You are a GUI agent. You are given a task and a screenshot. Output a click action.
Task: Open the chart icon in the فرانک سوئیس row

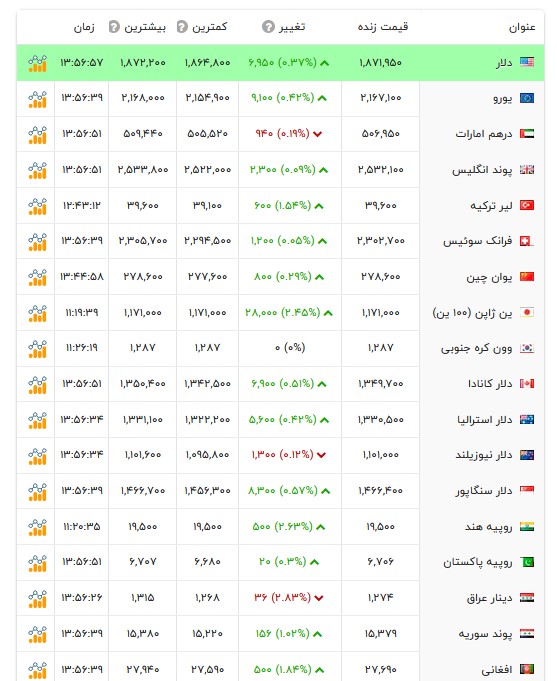(x=37, y=241)
